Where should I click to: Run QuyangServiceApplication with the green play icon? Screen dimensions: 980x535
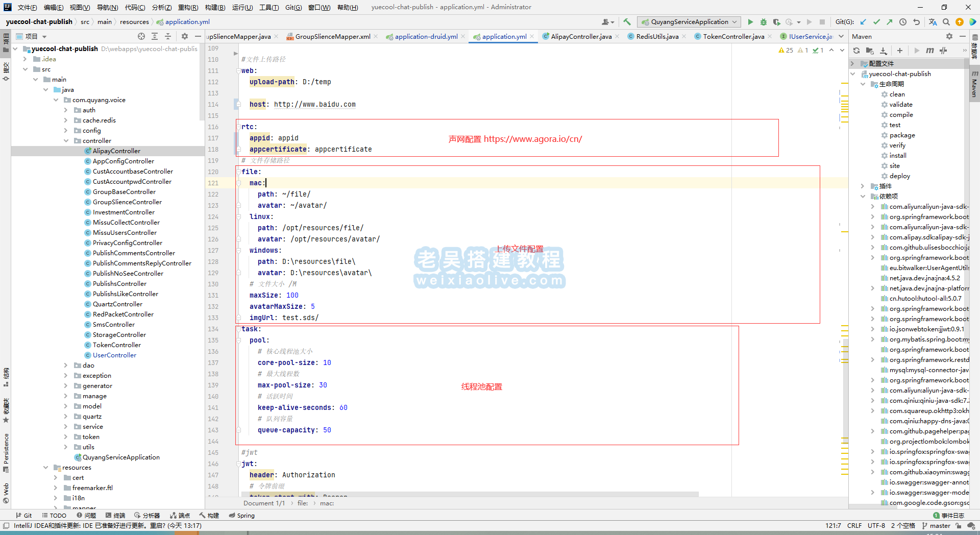pos(750,22)
